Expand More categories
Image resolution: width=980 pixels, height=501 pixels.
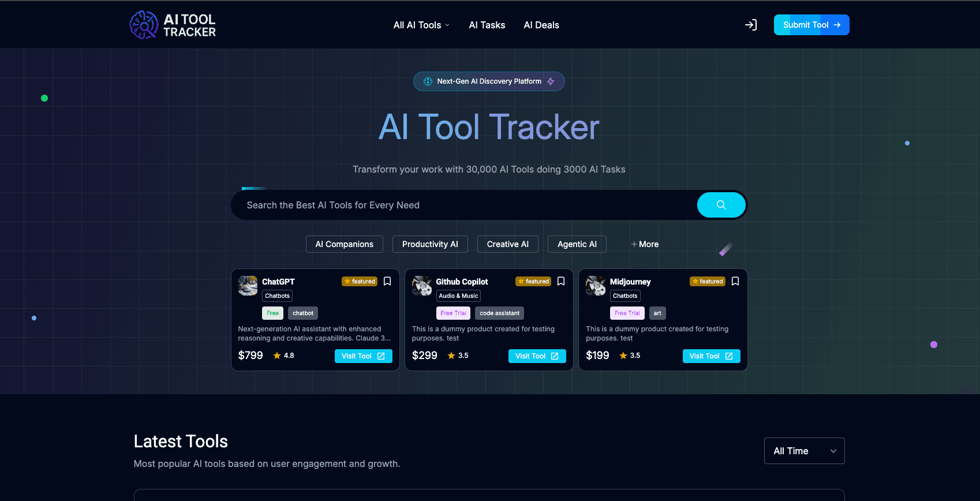point(645,244)
